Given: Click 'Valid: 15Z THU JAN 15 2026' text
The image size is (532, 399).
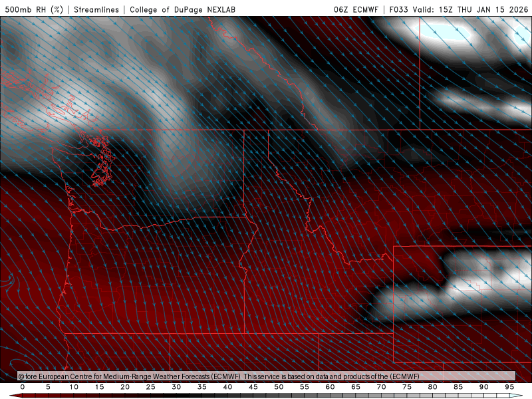Looking at the screenshot, I should [471, 9].
